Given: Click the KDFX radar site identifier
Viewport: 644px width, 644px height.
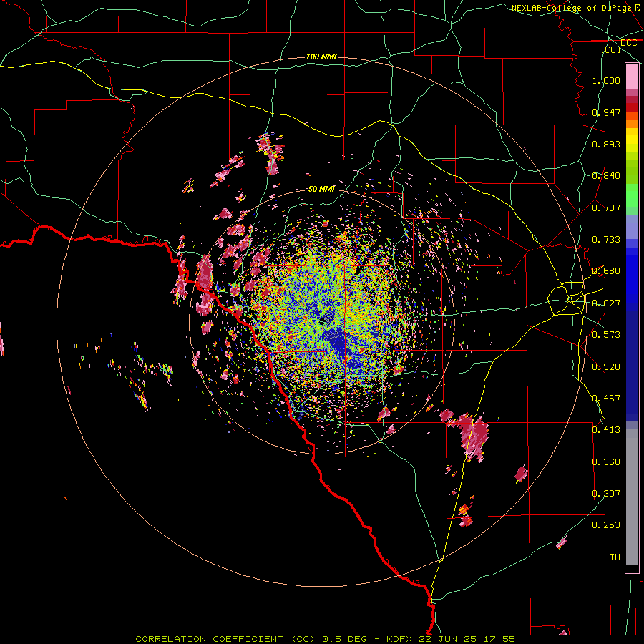Looking at the screenshot, I should (x=400, y=639).
